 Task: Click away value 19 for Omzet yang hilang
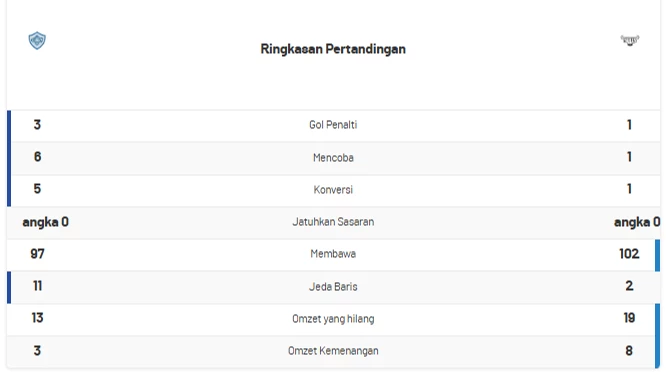pos(629,318)
